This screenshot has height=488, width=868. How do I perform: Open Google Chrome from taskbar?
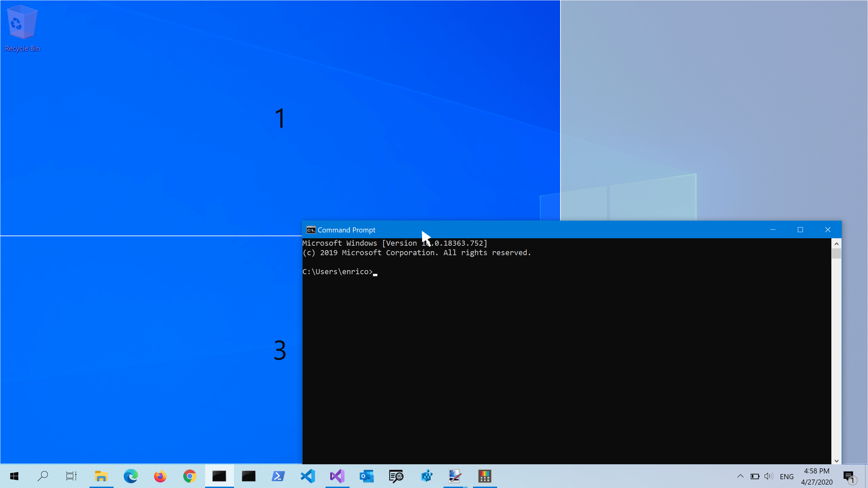coord(190,476)
